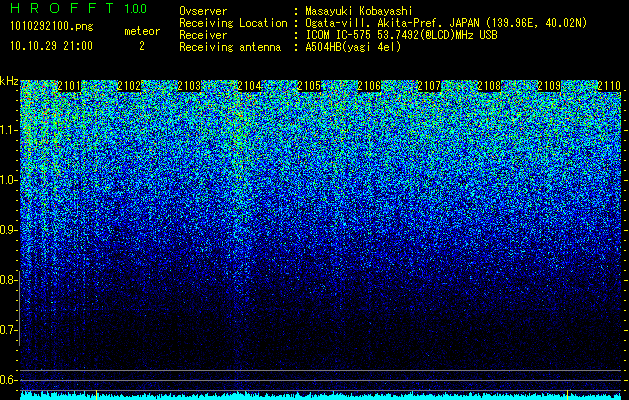
Task: Click the 0.9 kHz axis label
Action: [x=9, y=230]
